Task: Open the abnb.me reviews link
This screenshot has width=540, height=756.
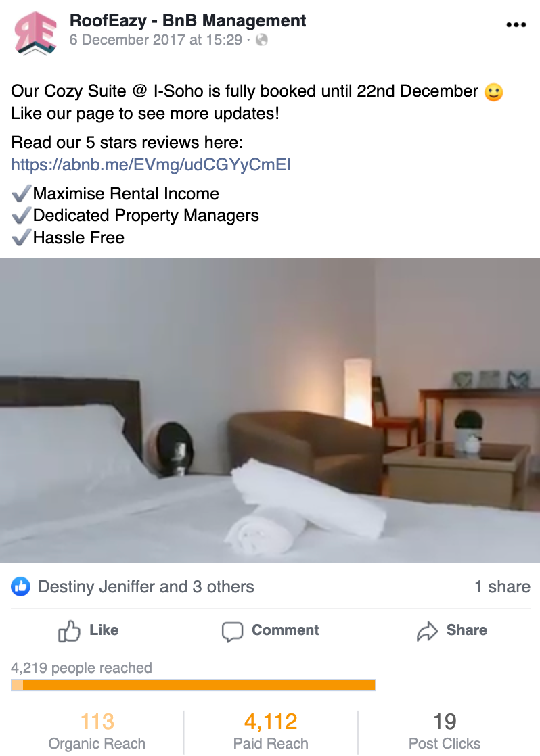Action: (x=150, y=165)
